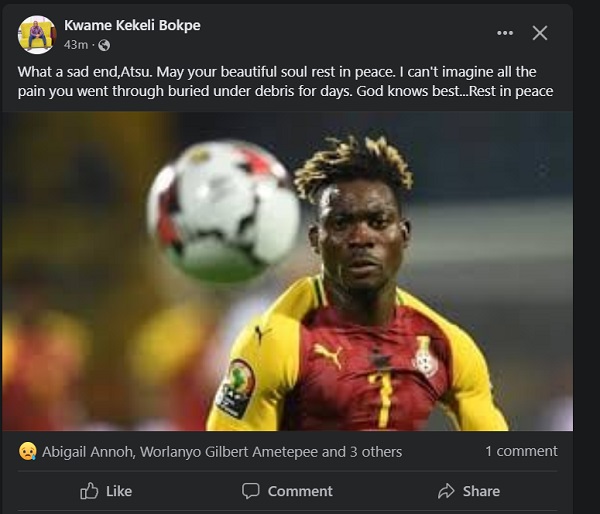The height and width of the screenshot is (514, 600).
Task: Click the Like button label
Action: 119,491
